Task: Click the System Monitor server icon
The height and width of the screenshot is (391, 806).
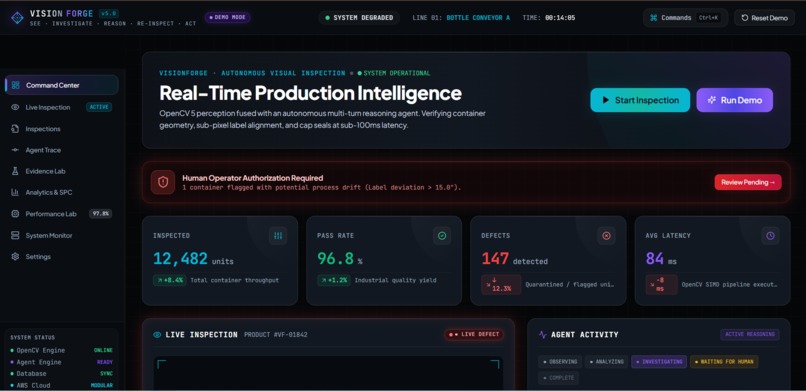Action: click(15, 235)
